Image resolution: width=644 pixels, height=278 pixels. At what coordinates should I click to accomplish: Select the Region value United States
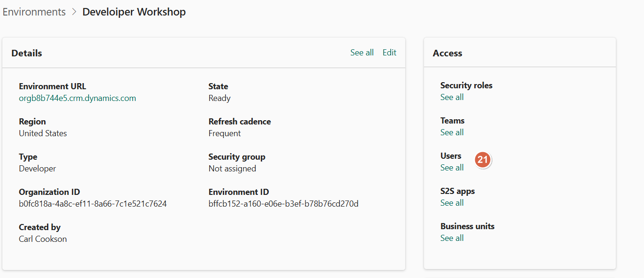(43, 133)
